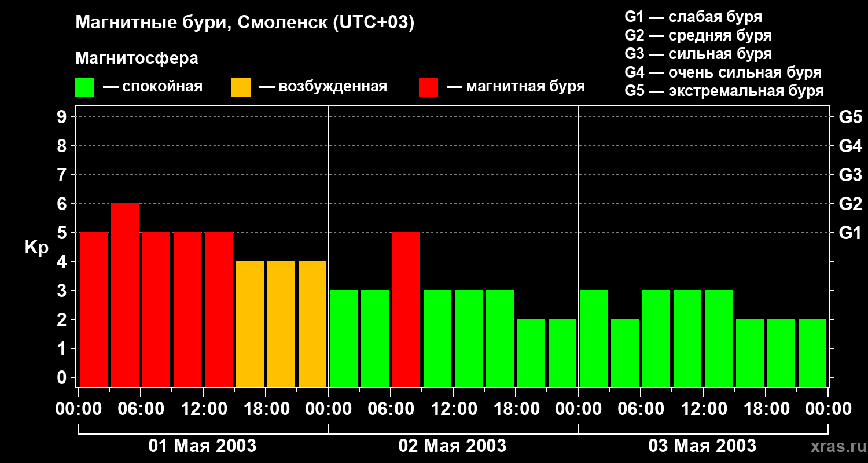The image size is (868, 463).
Task: Click the 'G4 — очень сильная буря' legend text
Action: (723, 72)
